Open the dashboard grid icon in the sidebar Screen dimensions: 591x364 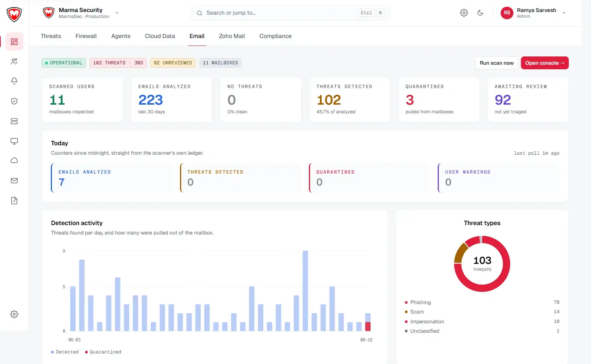click(14, 41)
